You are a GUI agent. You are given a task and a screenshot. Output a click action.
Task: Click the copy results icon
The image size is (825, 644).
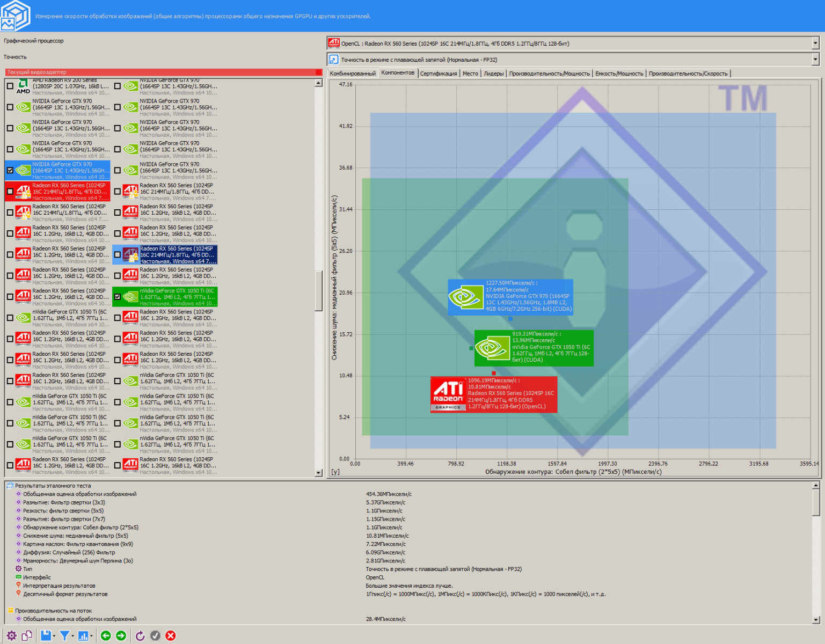pos(27,636)
